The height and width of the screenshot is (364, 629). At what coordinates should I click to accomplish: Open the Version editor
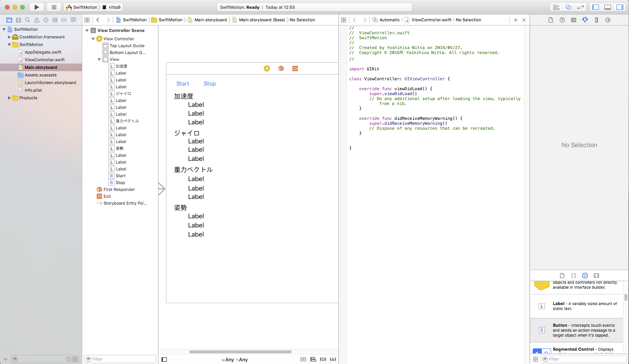click(x=580, y=7)
